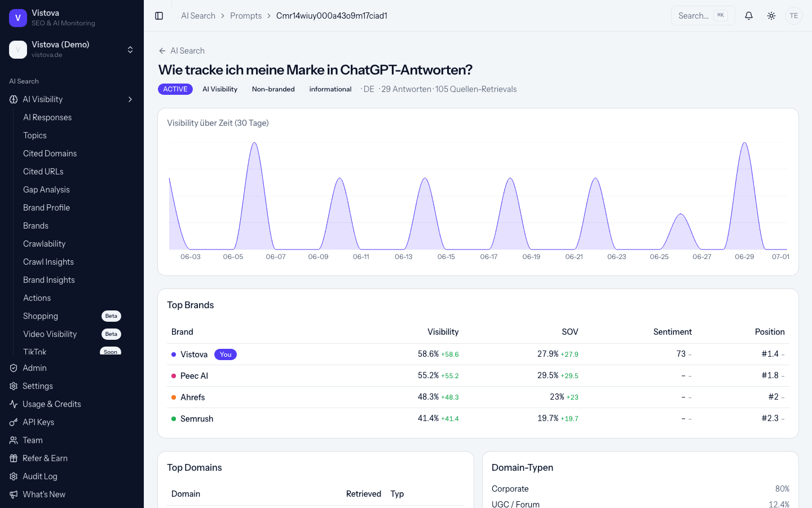Select the Semrush brand row

point(478,419)
